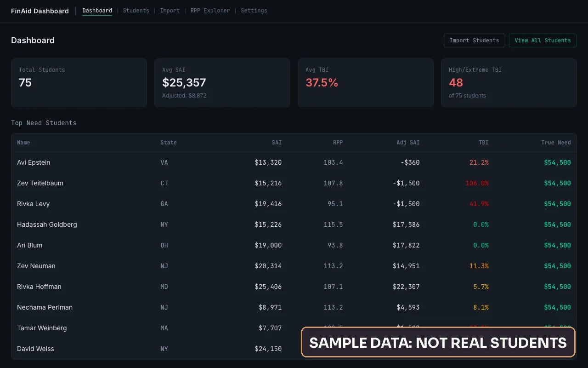Open the Students tab in the top navigation
Viewport: 588px width, 368px height.
click(136, 11)
